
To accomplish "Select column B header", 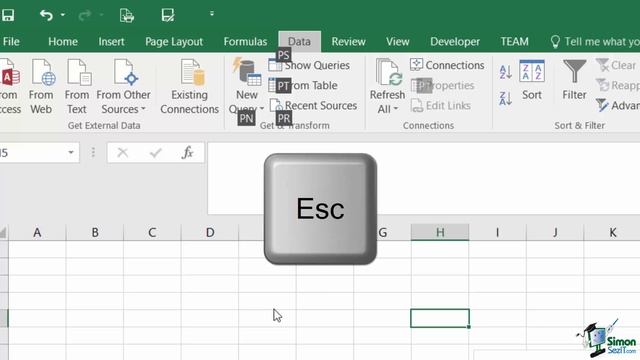I will (x=95, y=233).
